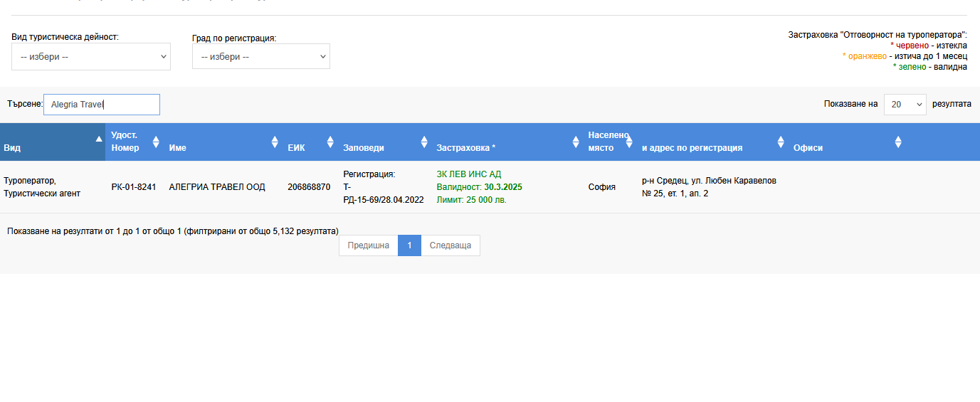Sort by Застраховка column arrows
Screen dimensions: 980x402
tap(576, 142)
